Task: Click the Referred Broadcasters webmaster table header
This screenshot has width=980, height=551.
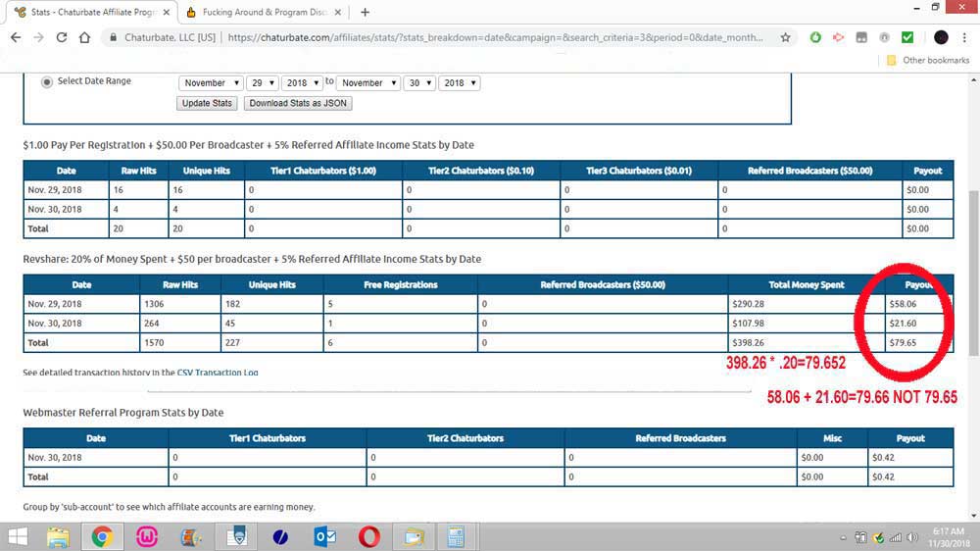Action: (x=681, y=438)
